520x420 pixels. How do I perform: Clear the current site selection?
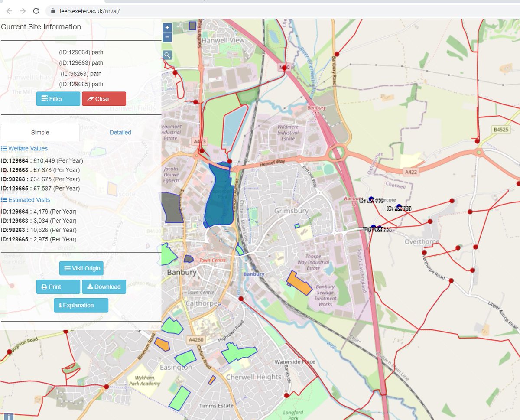coord(104,99)
